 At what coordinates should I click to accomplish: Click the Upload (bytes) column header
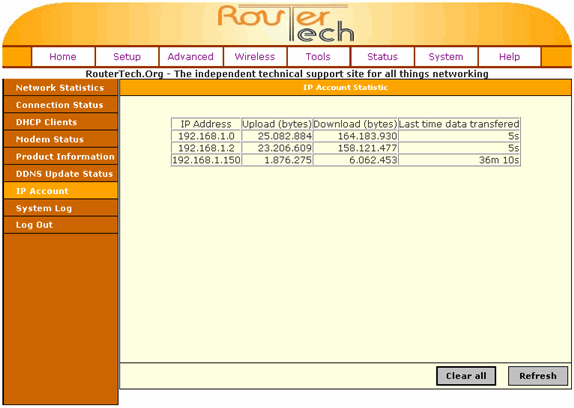point(277,124)
